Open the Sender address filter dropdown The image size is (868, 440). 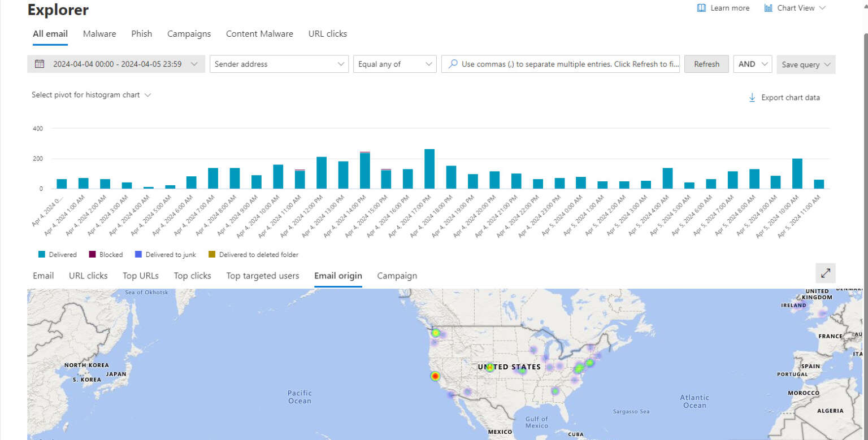pos(280,64)
